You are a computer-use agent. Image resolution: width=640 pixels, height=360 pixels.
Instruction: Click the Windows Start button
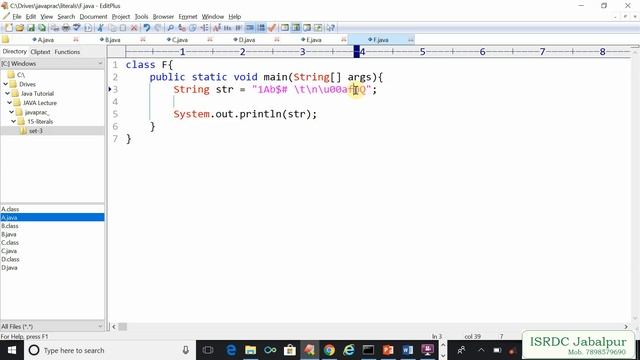[12, 350]
